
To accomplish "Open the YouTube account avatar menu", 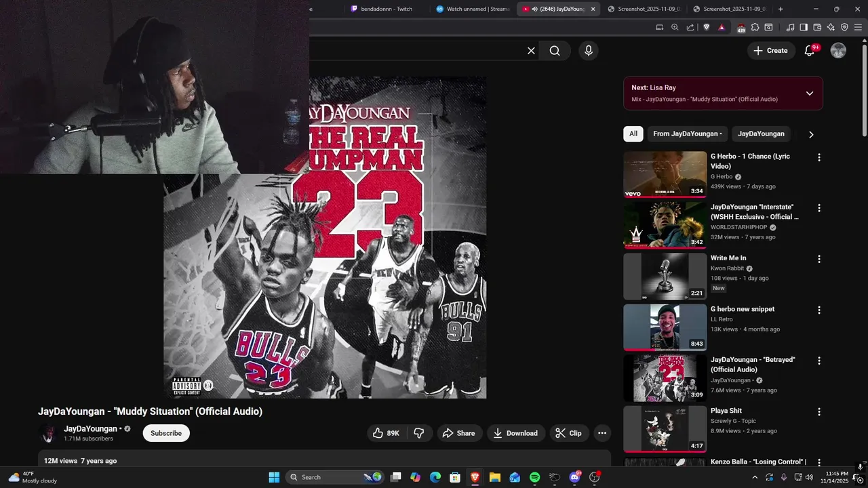I will pyautogui.click(x=838, y=51).
